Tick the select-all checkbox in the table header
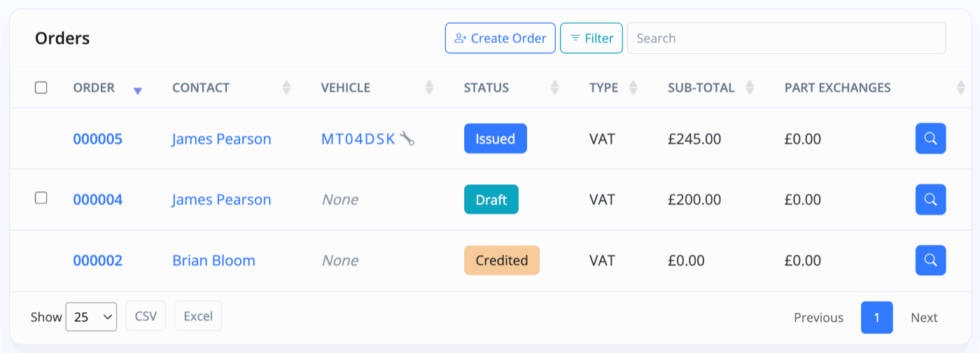980x353 pixels. [x=41, y=88]
